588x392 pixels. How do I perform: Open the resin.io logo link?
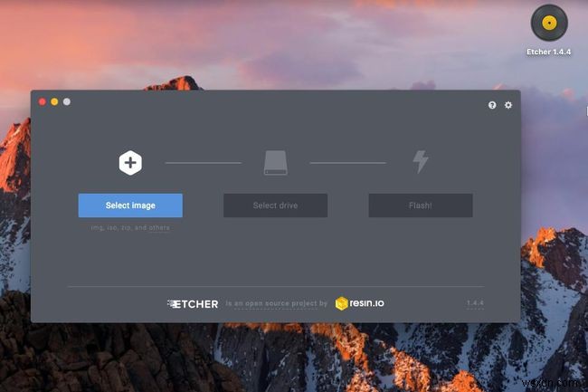pyautogui.click(x=360, y=303)
